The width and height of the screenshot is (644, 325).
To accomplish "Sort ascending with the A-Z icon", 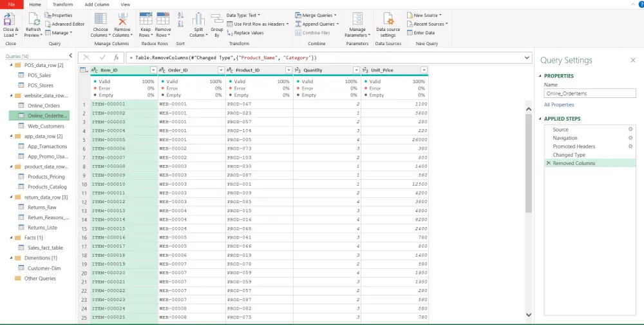I will point(181,15).
